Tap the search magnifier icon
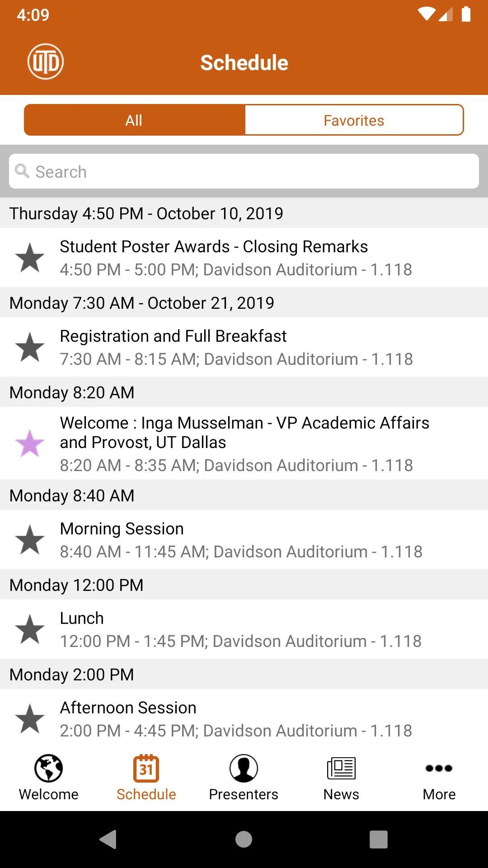 (x=22, y=171)
